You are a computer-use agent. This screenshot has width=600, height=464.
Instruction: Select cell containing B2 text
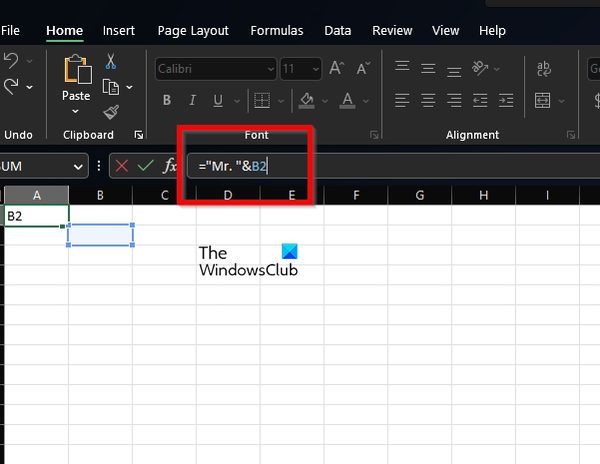pyautogui.click(x=36, y=216)
